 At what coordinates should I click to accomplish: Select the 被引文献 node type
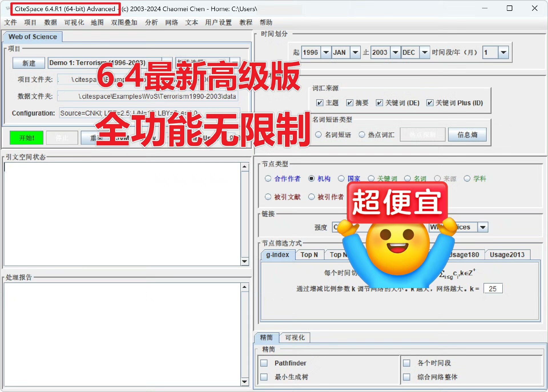click(x=268, y=197)
